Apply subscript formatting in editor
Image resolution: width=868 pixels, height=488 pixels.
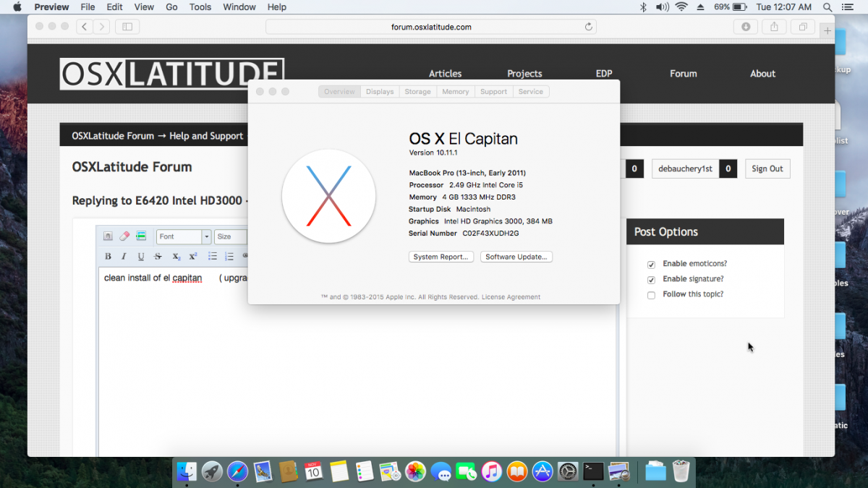(176, 256)
